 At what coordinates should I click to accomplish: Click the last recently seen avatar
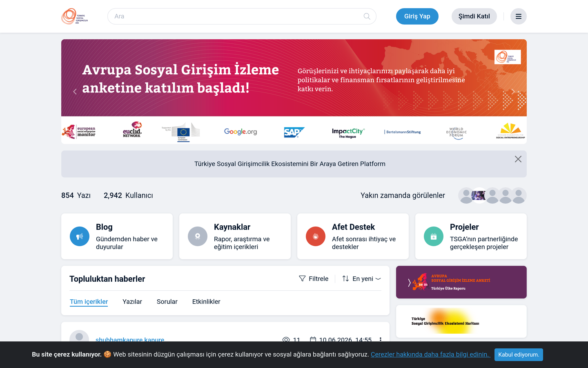tap(519, 195)
